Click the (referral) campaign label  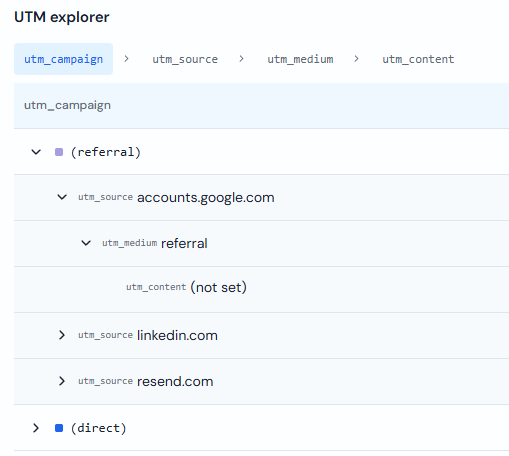tap(106, 152)
